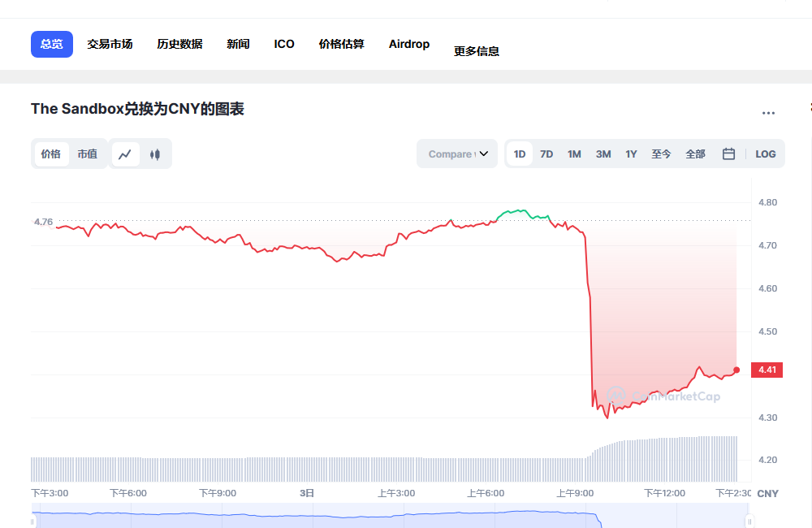This screenshot has width=812, height=528.
Task: Click the red endpoint dot on price line
Action: point(736,370)
